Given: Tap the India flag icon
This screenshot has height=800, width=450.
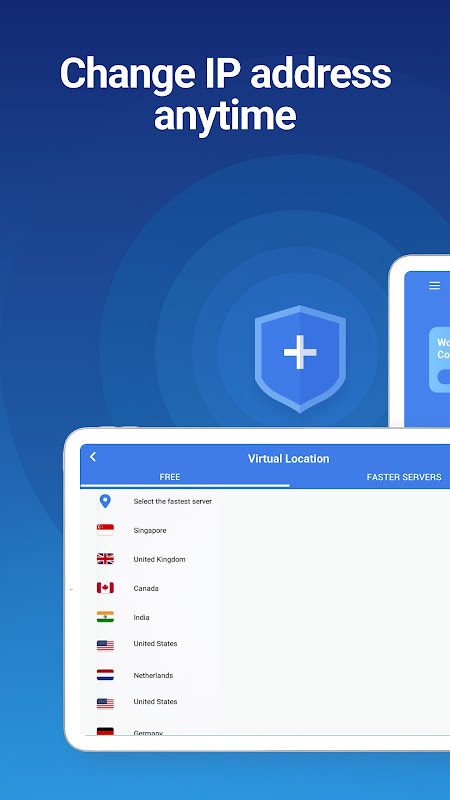Looking at the screenshot, I should coord(105,617).
